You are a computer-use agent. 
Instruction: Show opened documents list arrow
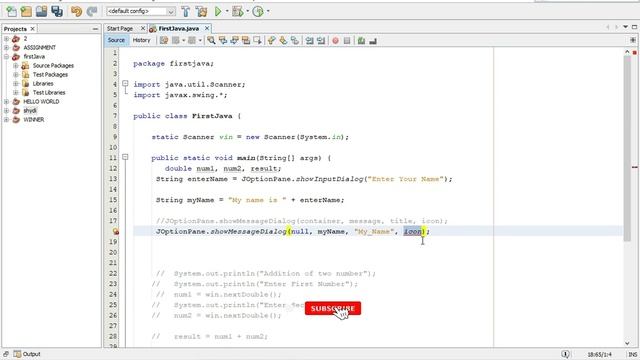click(x=625, y=27)
